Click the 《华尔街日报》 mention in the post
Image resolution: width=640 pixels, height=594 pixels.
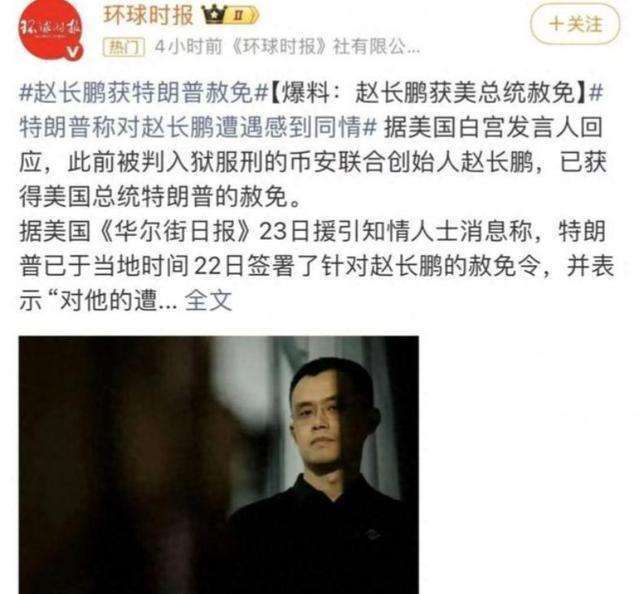point(173,231)
